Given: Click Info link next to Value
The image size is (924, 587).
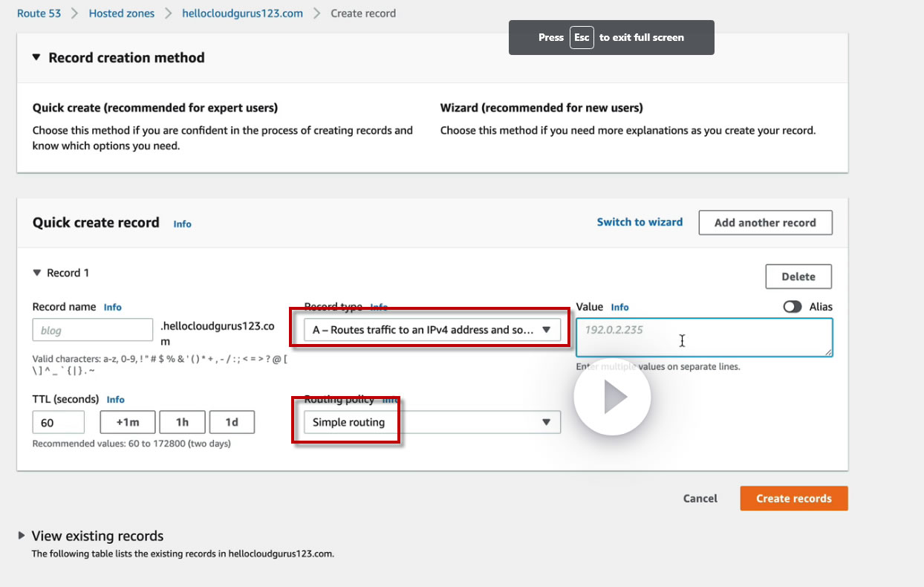Looking at the screenshot, I should [x=619, y=307].
